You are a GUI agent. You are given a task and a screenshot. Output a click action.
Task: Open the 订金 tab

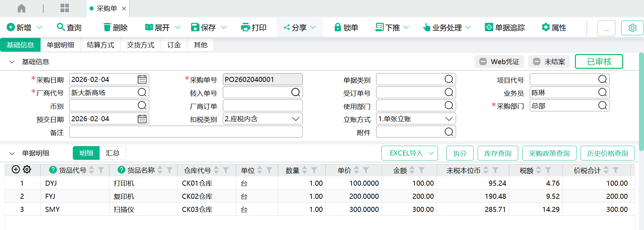click(x=174, y=45)
